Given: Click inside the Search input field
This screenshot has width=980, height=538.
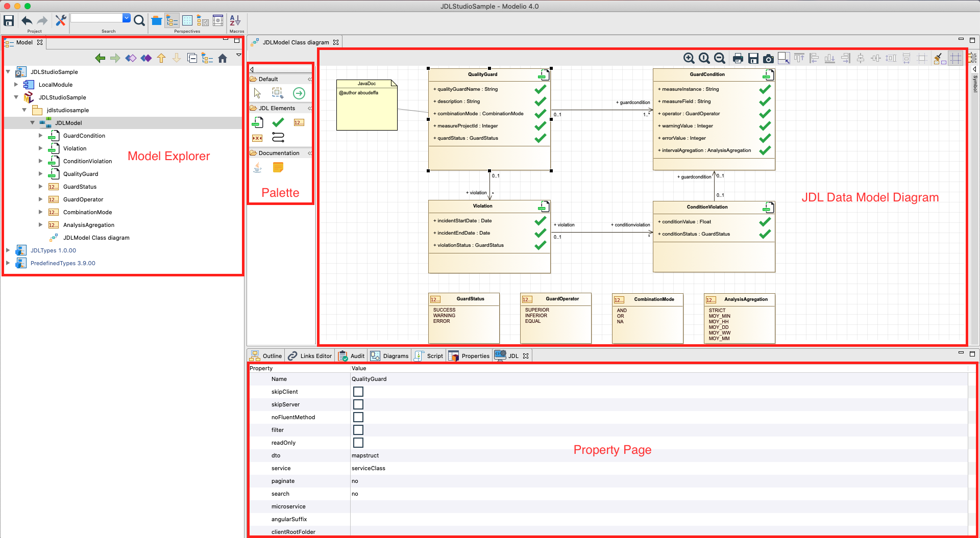Looking at the screenshot, I should point(96,18).
